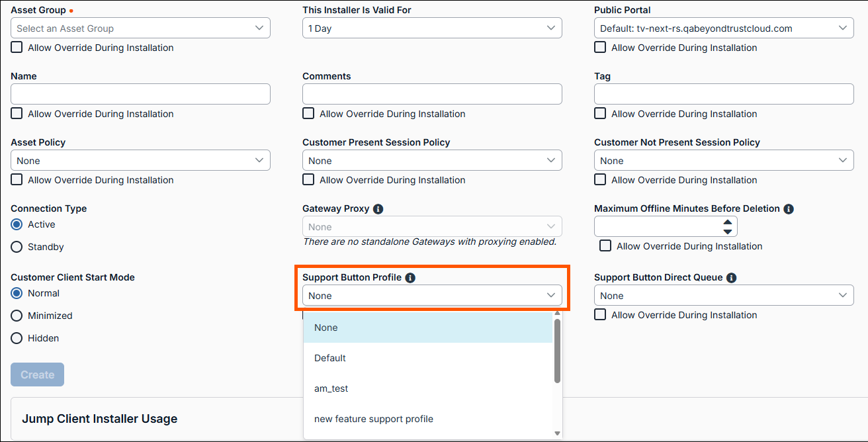Click the Maximum Offline Minutes info icon
868x442 pixels.
[789, 209]
